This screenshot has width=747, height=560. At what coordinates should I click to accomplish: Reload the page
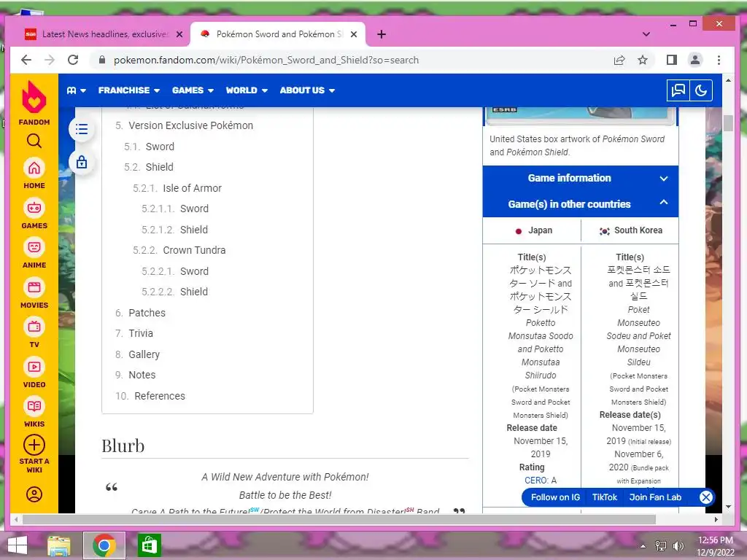73,60
